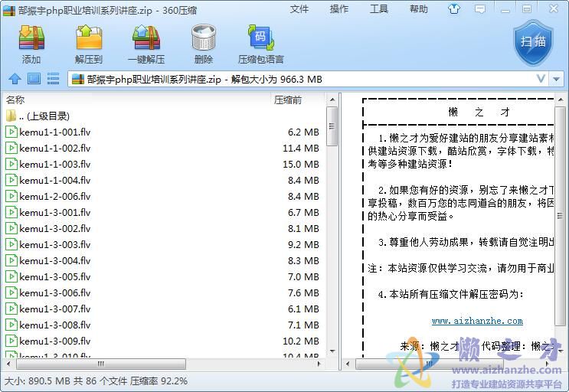Image resolution: width=569 pixels, height=392 pixels.
Task: Select file name kemu1-3-006.flv
Action: 55,292
